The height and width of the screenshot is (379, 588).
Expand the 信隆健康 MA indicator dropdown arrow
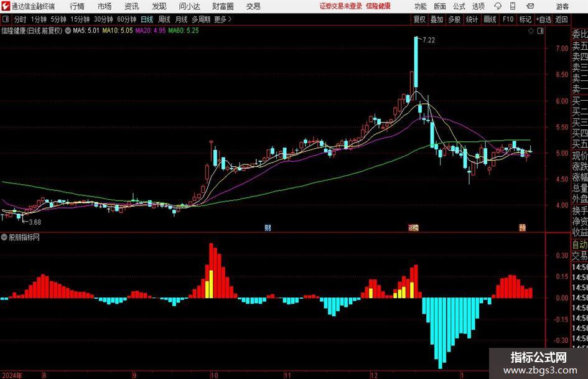point(68,30)
